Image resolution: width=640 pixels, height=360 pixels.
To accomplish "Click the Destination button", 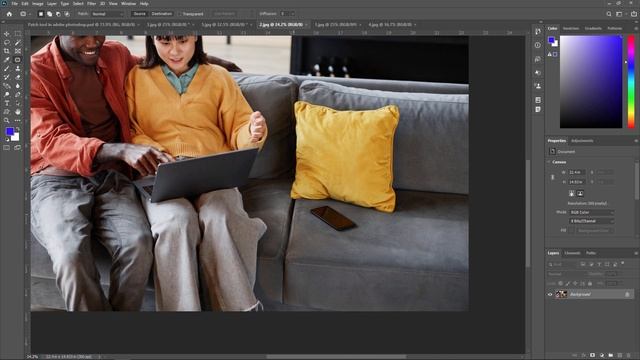I will click(162, 14).
